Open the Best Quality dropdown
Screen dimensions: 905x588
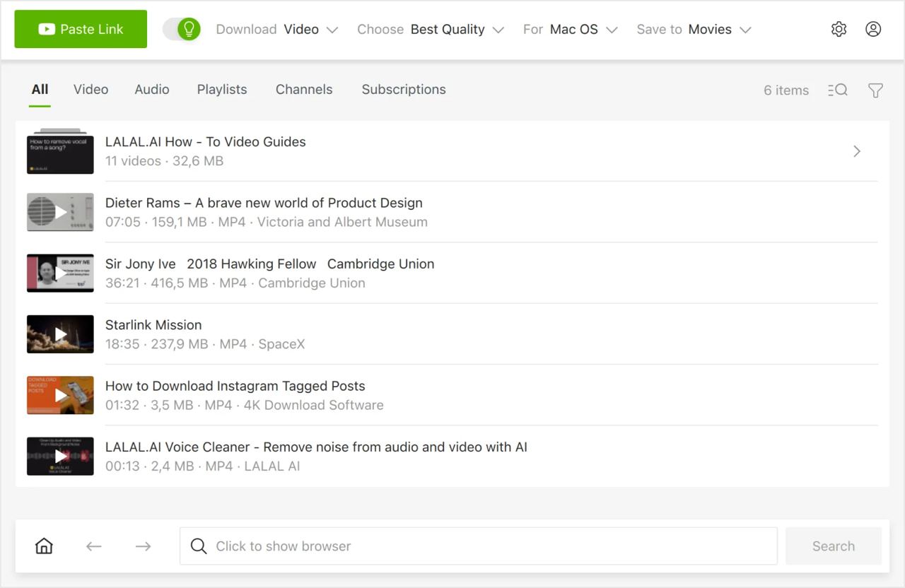click(x=457, y=29)
